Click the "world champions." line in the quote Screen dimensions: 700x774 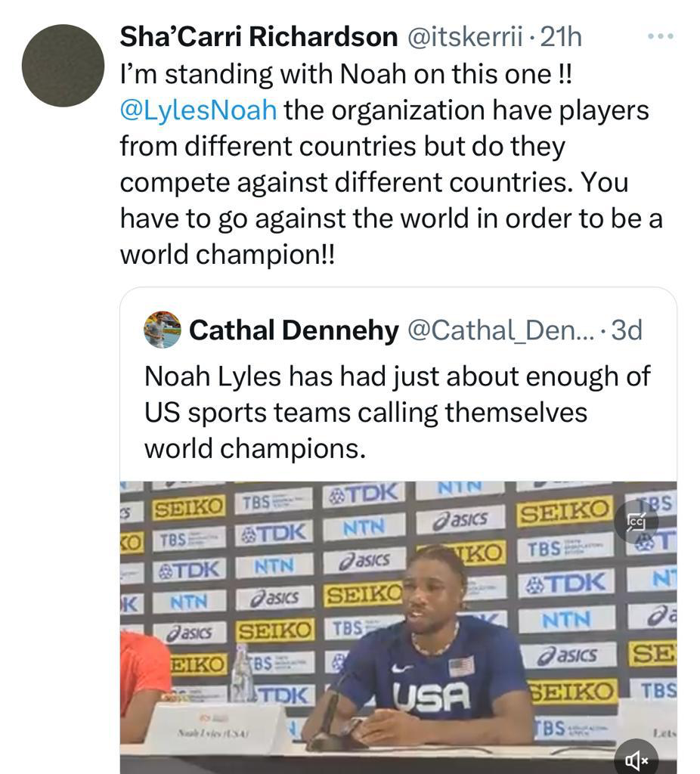point(255,449)
